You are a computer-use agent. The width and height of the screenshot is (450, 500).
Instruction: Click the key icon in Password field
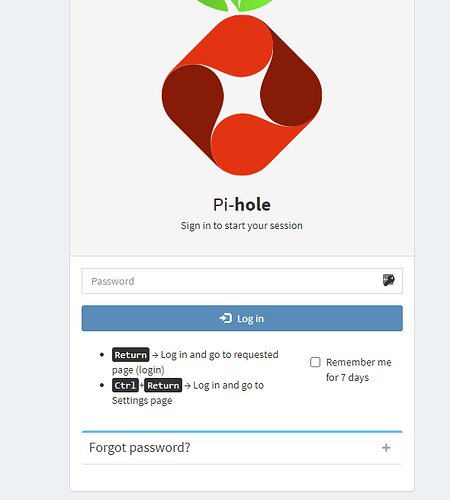pos(388,280)
